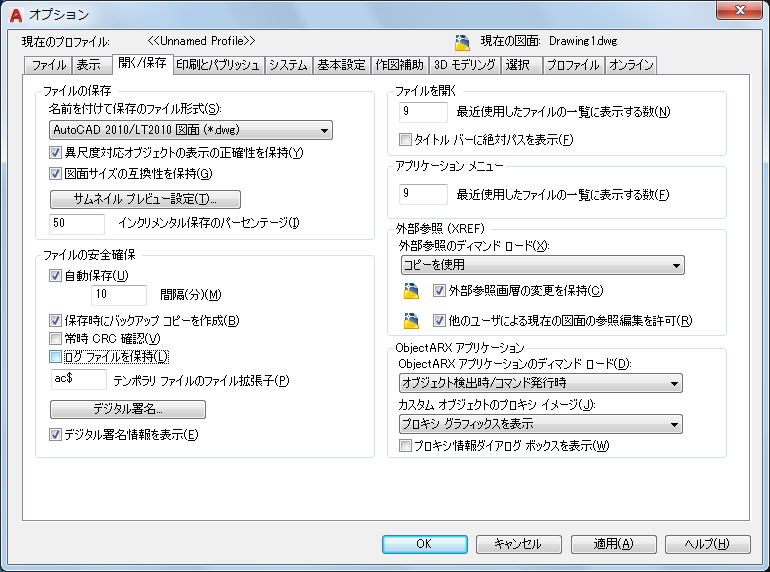Switch to the 作図補助 tab
This screenshot has height=572, width=770.
pos(400,65)
